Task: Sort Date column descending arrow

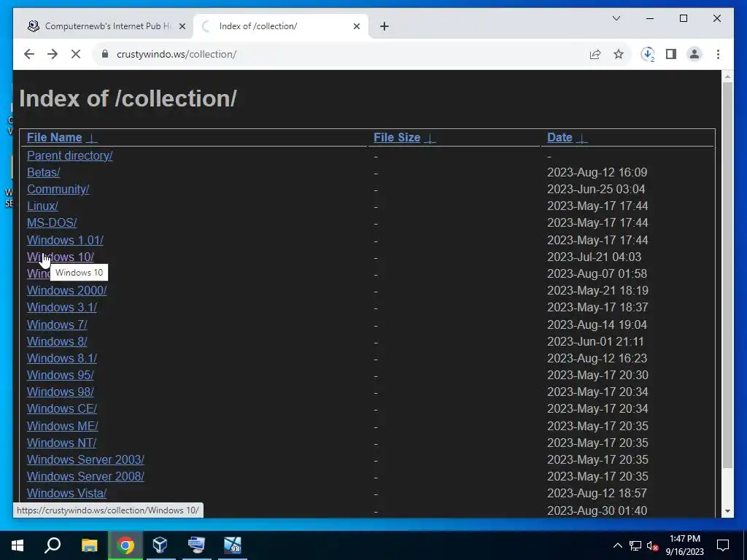Action: (581, 139)
